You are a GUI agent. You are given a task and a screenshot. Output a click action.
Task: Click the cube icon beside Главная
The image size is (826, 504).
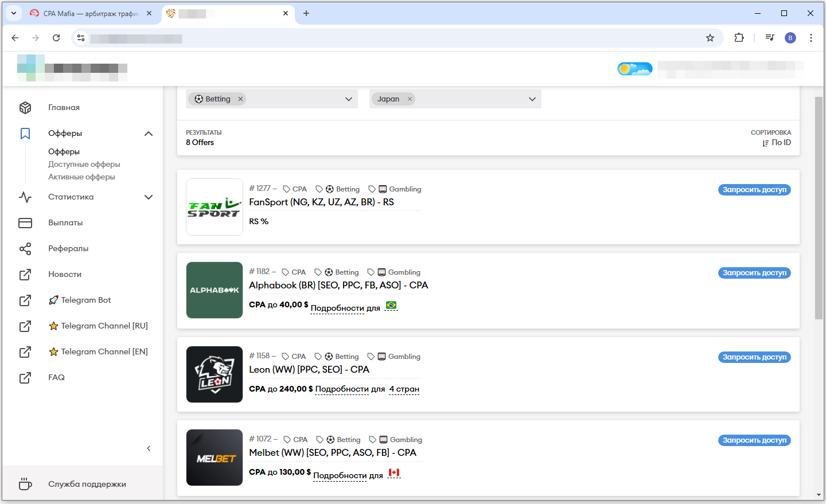25,107
